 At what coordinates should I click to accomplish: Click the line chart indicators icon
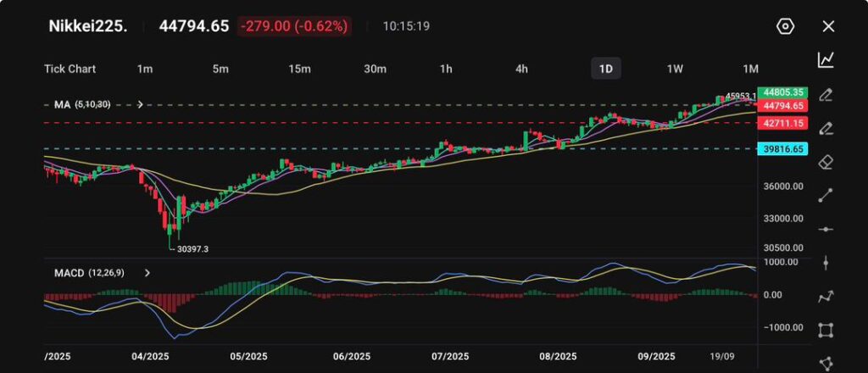[x=826, y=60]
